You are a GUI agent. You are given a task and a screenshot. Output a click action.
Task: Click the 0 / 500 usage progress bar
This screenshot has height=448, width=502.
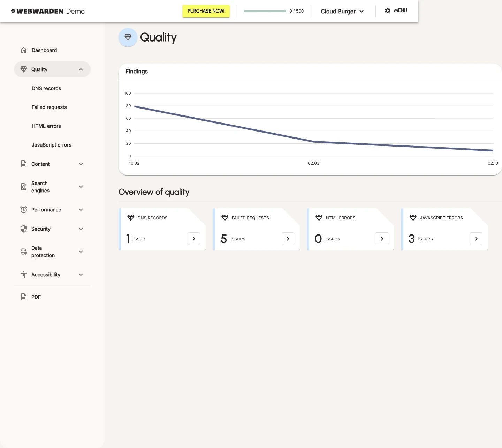(x=265, y=11)
